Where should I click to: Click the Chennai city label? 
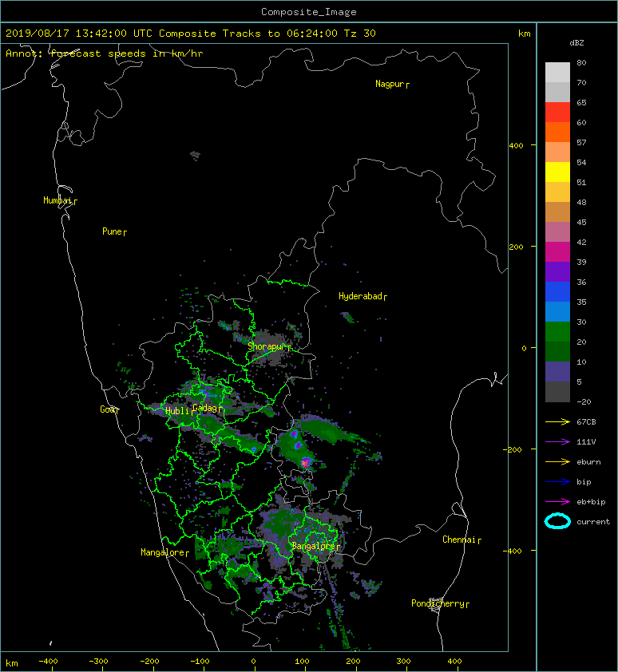click(459, 540)
